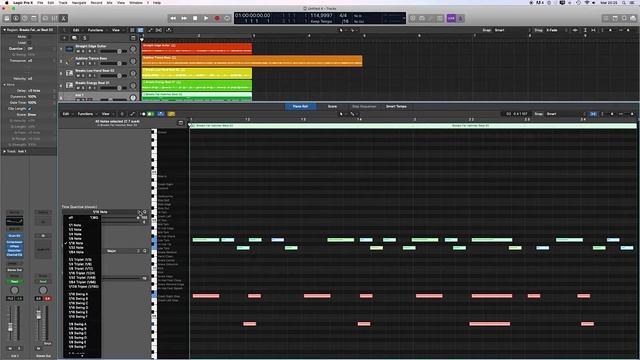Open tracks area View menu
The image size is (640, 360).
pyautogui.click(x=117, y=30)
